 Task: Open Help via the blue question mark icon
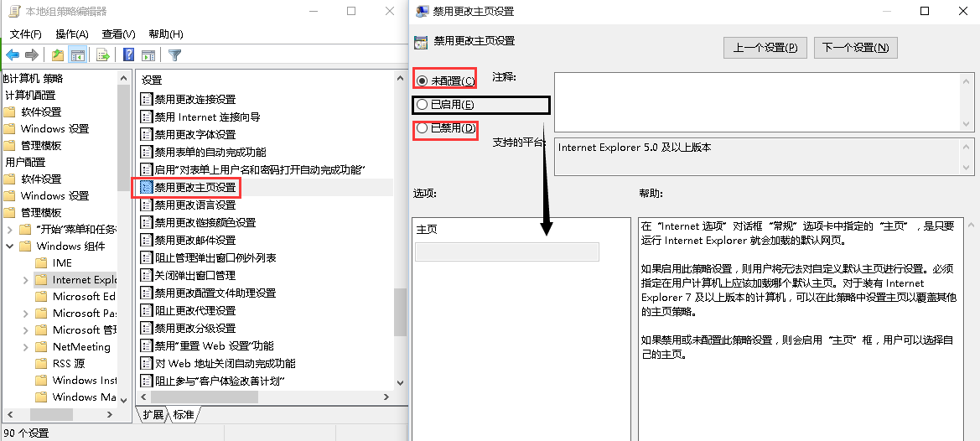click(x=129, y=55)
